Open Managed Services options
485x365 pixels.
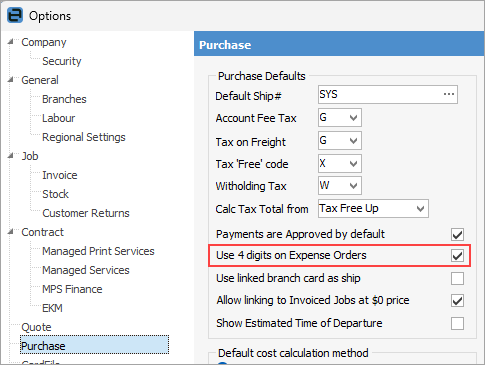click(x=86, y=270)
